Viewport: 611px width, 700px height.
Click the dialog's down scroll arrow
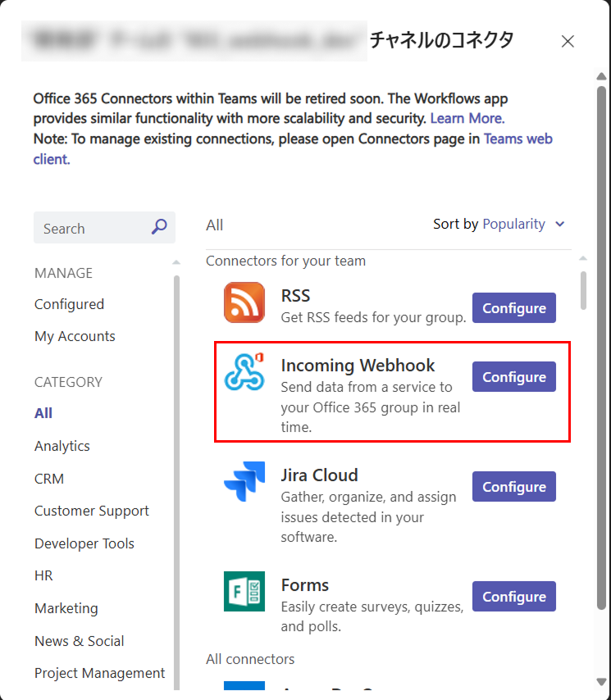(x=601, y=680)
